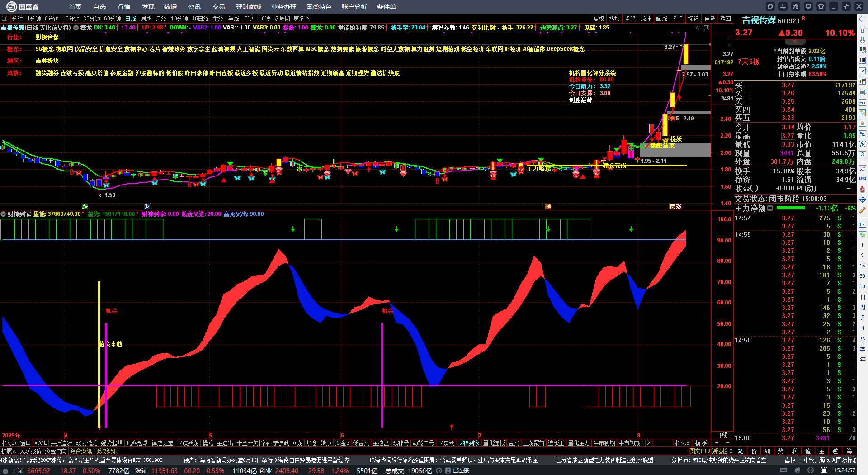Switch to 60分钟 period tab
The image size is (868, 475).
pyautogui.click(x=112, y=19)
